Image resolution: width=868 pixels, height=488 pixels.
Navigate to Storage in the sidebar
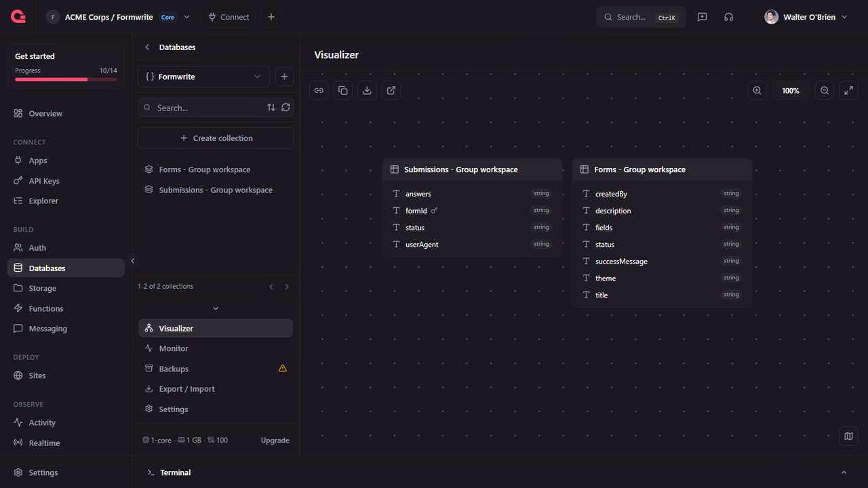(x=66, y=288)
